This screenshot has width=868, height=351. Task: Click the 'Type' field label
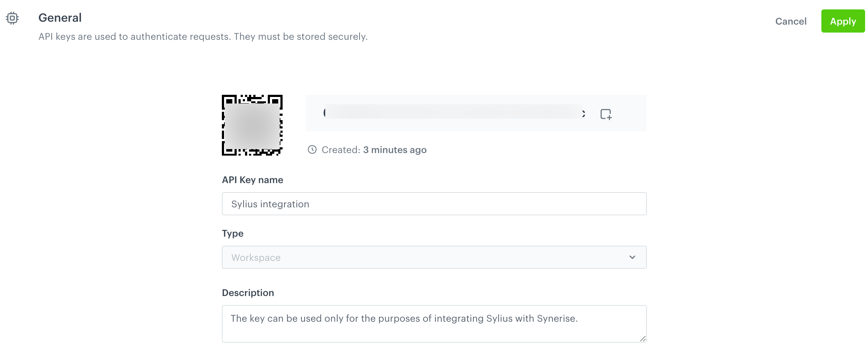(232, 233)
